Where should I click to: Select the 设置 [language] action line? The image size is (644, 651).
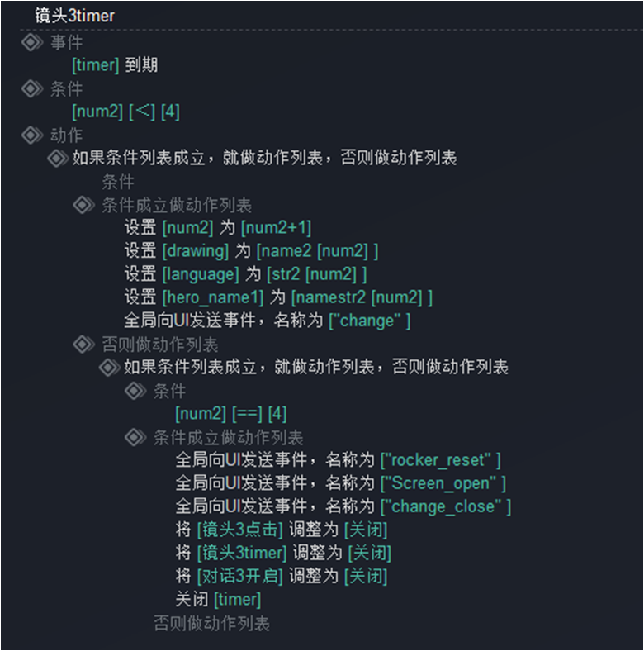[x=246, y=274]
